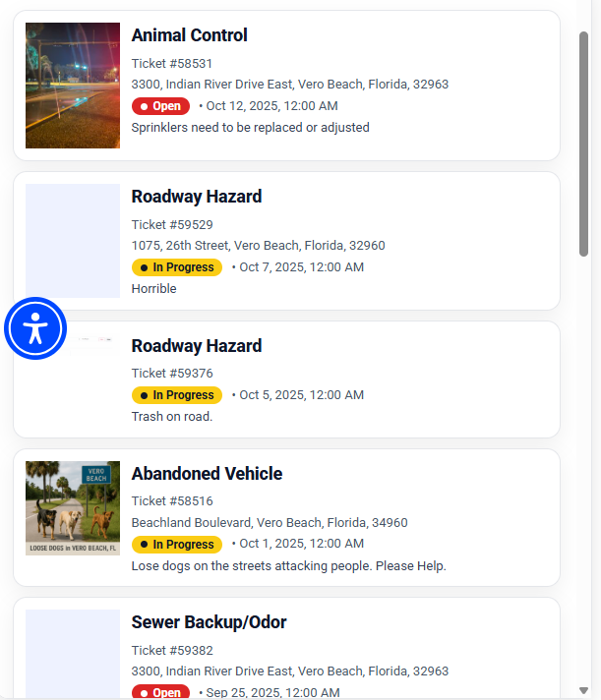Click the Open status badge on ticket #58531
This screenshot has width=601, height=700.
[160, 106]
